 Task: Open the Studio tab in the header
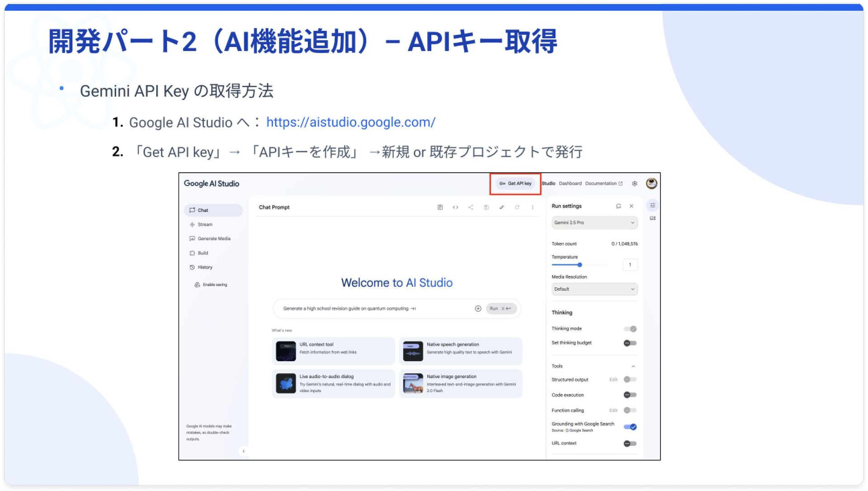coord(548,184)
